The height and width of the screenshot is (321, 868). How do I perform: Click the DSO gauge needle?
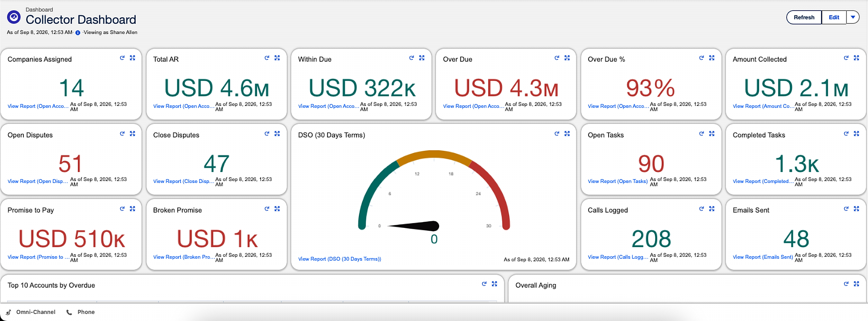tap(414, 226)
